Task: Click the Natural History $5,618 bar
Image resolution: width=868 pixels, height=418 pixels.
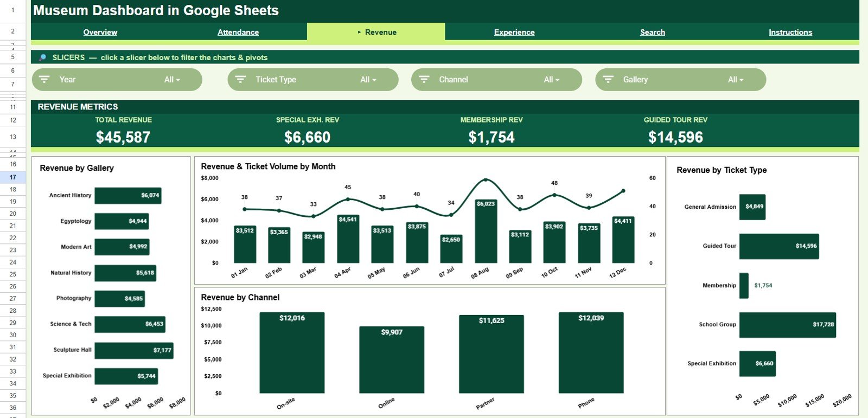Action: (126, 273)
